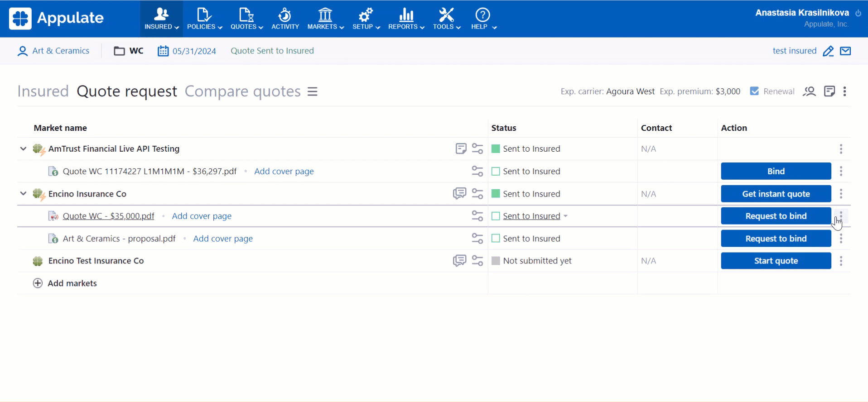The width and height of the screenshot is (868, 402).
Task: Open settings sliders for Art & Ceramics proposal
Action: tap(477, 238)
